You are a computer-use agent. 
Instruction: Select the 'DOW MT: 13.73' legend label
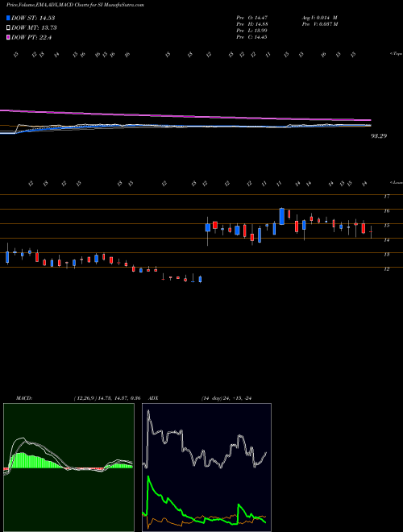[x=34, y=28]
